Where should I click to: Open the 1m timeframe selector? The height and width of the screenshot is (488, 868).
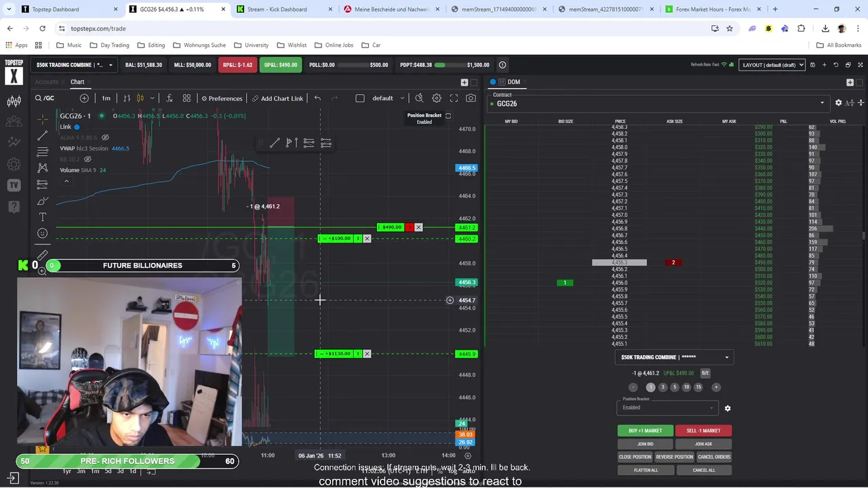(x=106, y=98)
